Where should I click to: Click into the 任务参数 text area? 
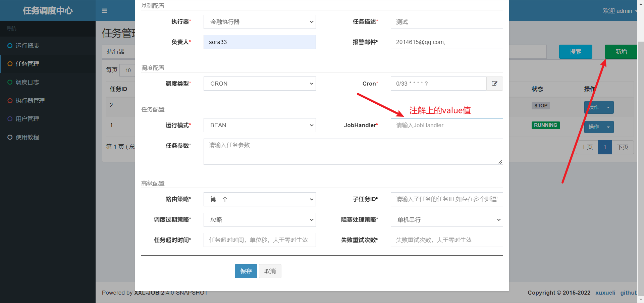(x=353, y=152)
